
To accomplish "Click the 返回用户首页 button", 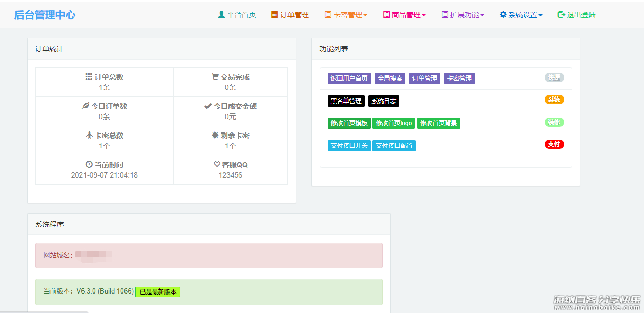I will 349,79.
